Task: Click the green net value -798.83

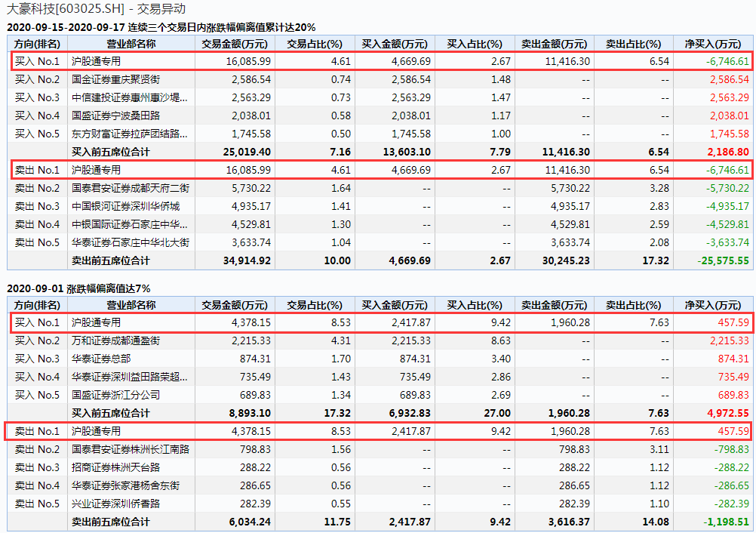Action: (x=732, y=449)
